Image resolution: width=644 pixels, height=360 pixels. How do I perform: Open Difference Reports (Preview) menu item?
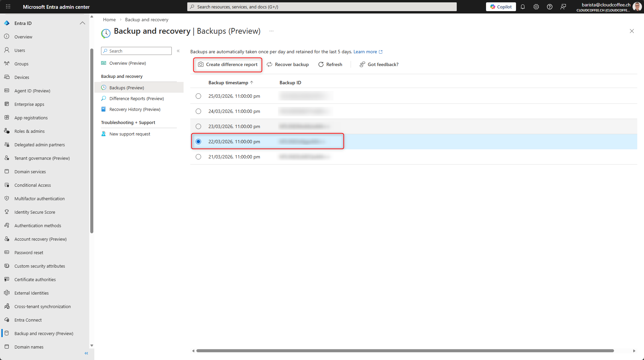(x=136, y=98)
